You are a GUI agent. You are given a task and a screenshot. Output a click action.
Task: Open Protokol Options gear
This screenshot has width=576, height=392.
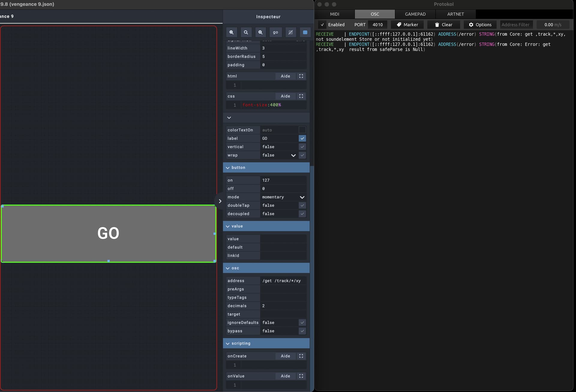point(480,25)
